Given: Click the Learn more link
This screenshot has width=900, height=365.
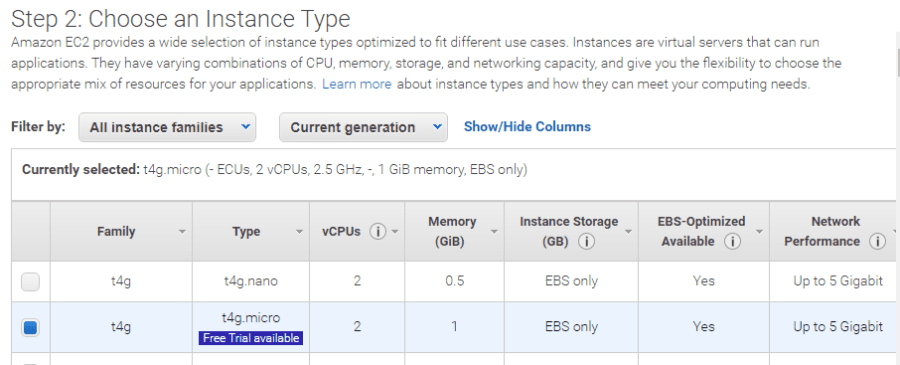Looking at the screenshot, I should 356,84.
